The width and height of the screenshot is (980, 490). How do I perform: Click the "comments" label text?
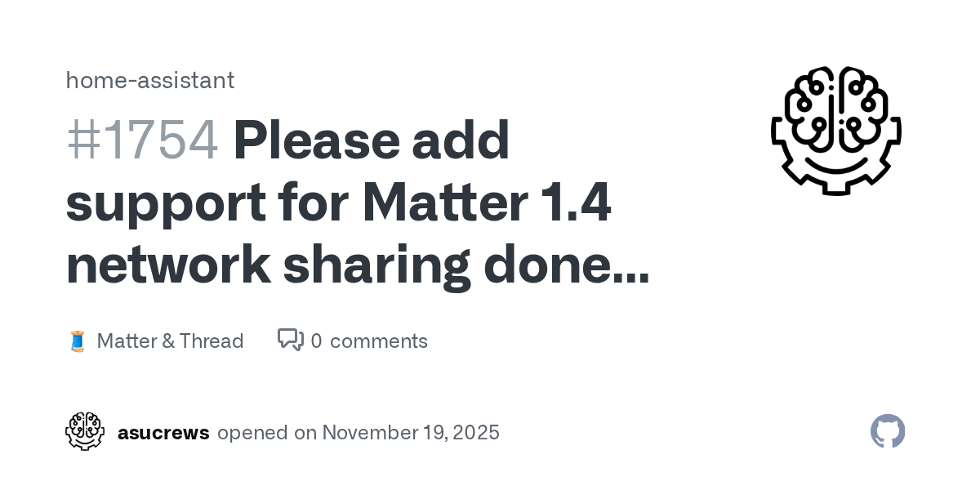[379, 341]
